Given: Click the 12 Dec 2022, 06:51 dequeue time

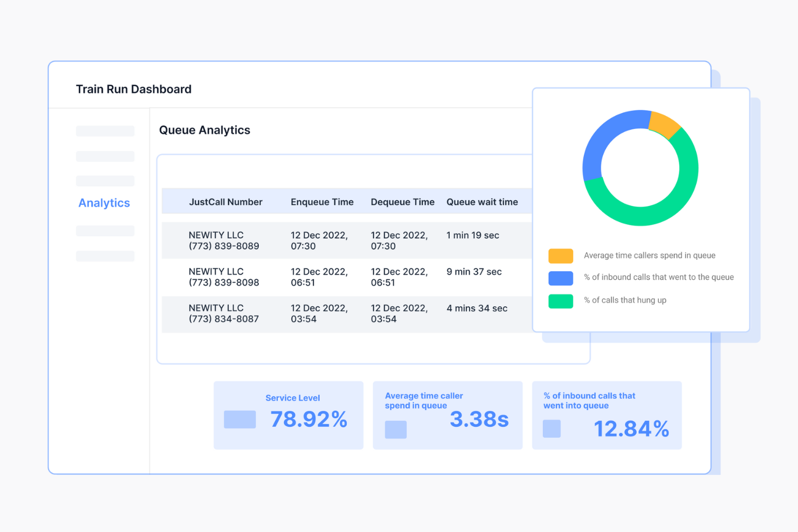Looking at the screenshot, I should tap(399, 277).
